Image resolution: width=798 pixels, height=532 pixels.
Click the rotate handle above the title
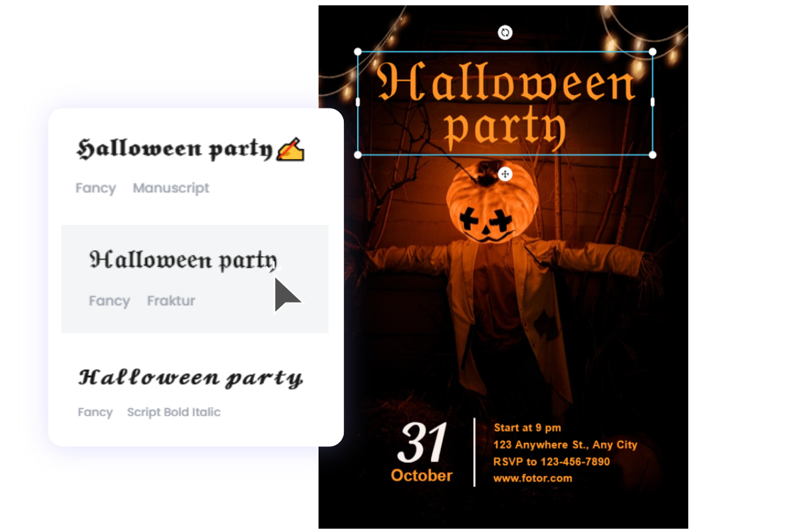(505, 33)
